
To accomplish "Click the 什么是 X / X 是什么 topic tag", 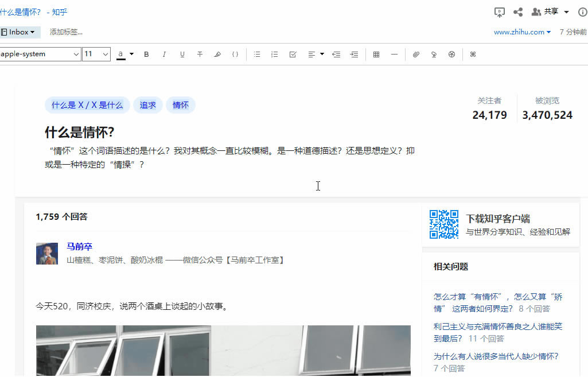I will pyautogui.click(x=87, y=105).
